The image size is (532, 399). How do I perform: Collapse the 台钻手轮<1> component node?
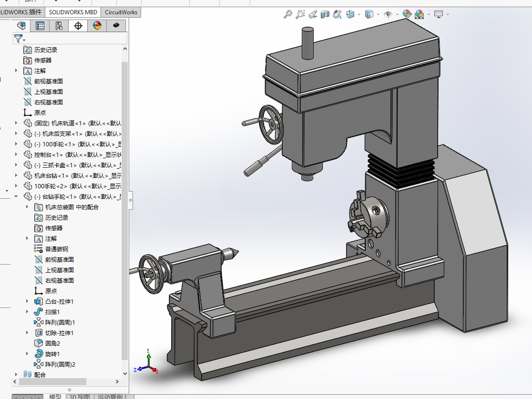click(16, 196)
